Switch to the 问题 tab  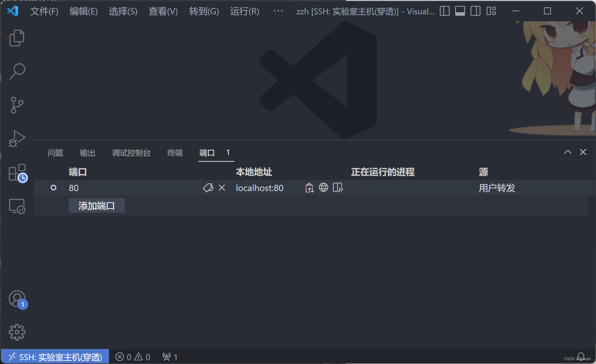pos(55,153)
